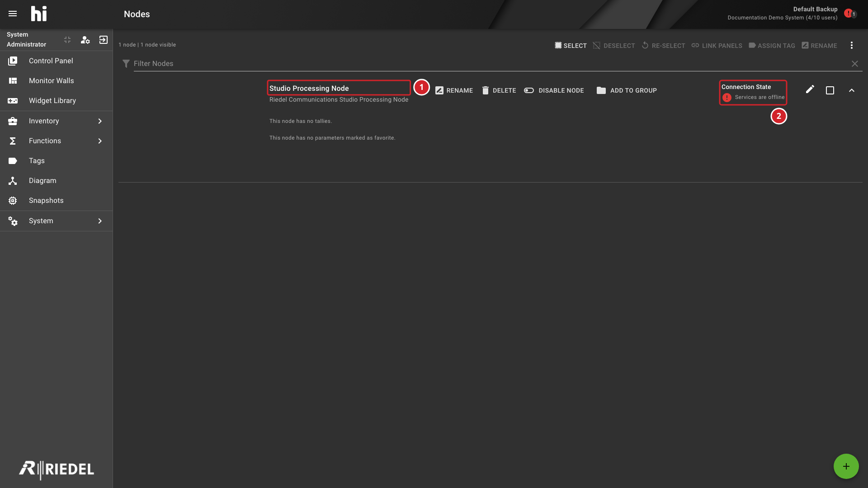Expand the System submenu

[56, 221]
